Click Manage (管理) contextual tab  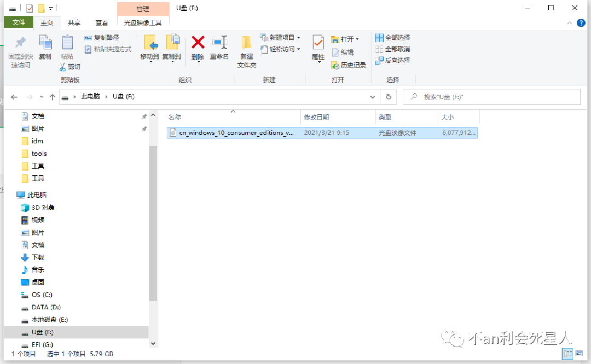[143, 9]
